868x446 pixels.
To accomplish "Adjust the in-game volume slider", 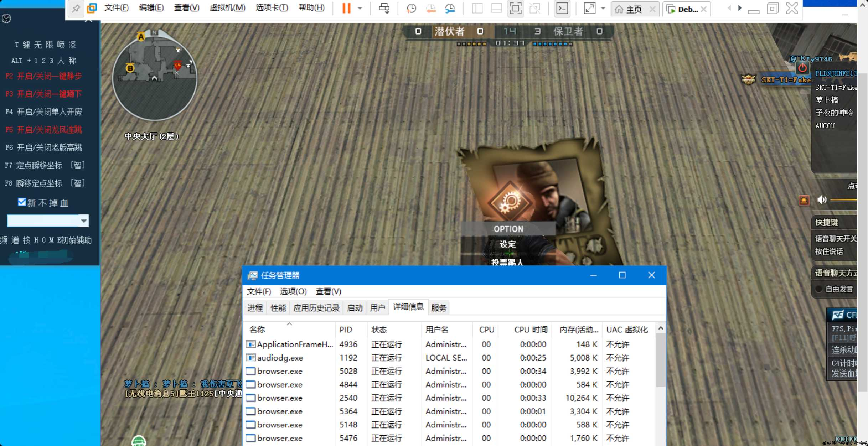I will coord(843,200).
